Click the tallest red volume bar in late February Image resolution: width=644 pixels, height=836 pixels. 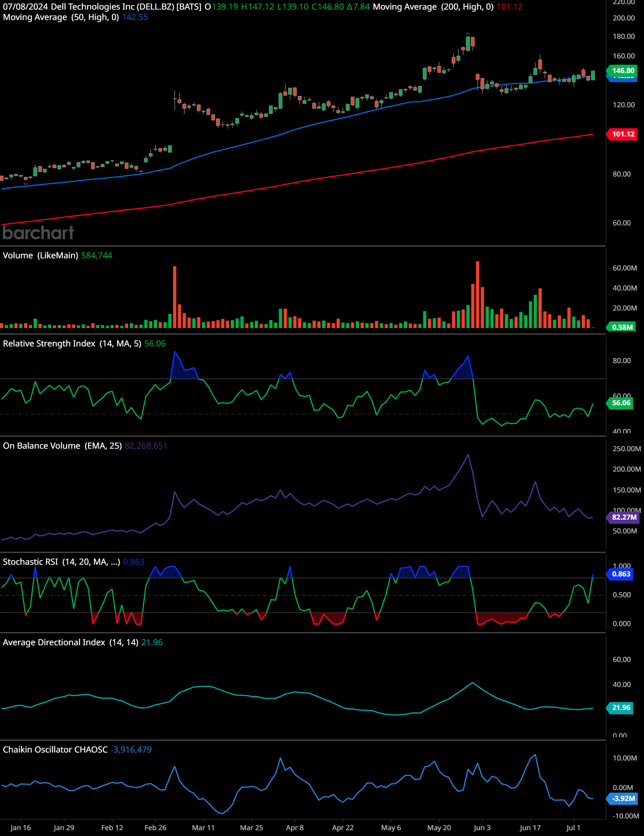[175, 297]
